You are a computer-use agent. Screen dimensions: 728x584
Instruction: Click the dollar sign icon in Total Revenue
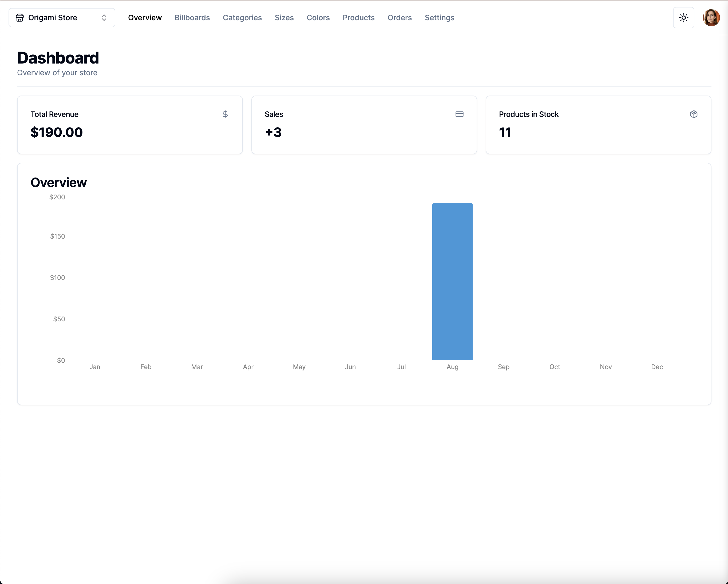point(225,114)
